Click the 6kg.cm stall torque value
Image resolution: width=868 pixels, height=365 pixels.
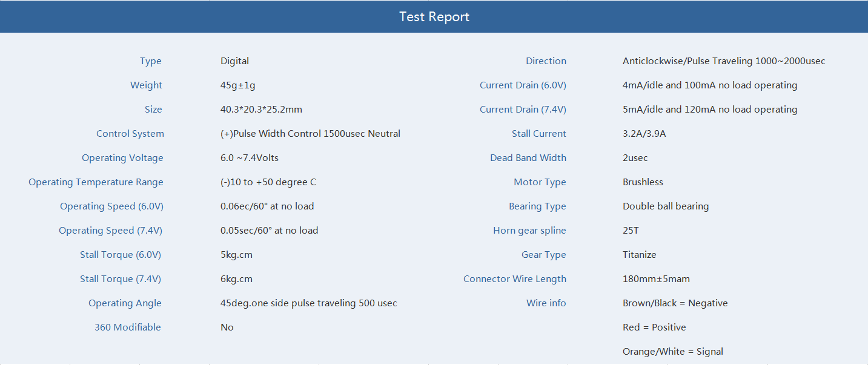pos(236,279)
